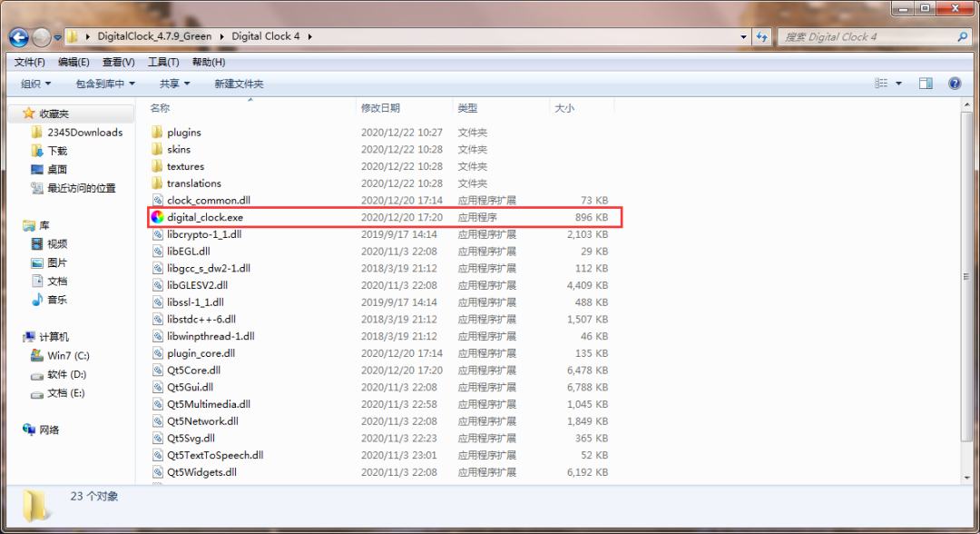Select the file named plugin_core.dll
The height and width of the screenshot is (534, 980).
pos(201,352)
